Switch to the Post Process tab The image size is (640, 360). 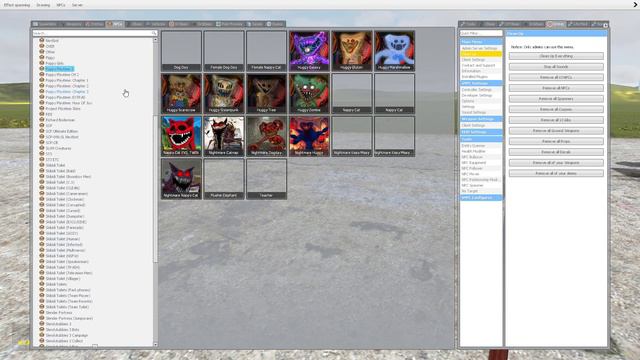pyautogui.click(x=229, y=24)
